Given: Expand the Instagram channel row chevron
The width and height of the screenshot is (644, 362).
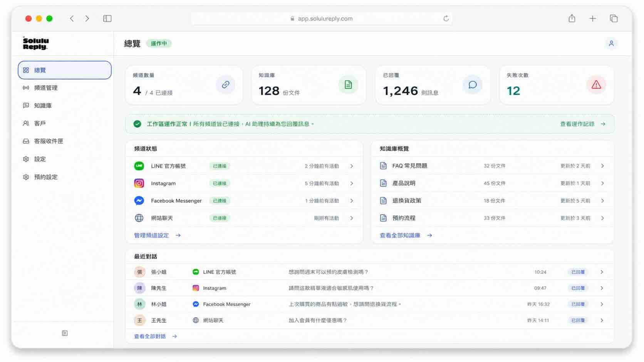Looking at the screenshot, I should point(352,184).
